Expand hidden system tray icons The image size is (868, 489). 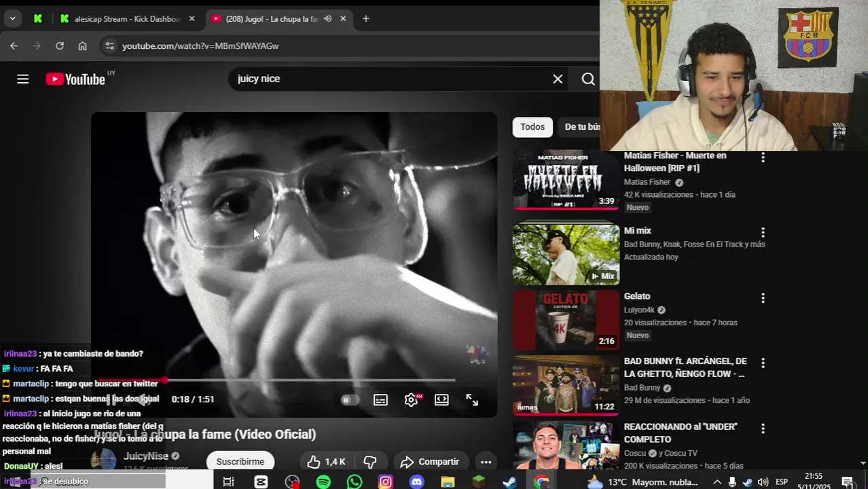click(717, 482)
